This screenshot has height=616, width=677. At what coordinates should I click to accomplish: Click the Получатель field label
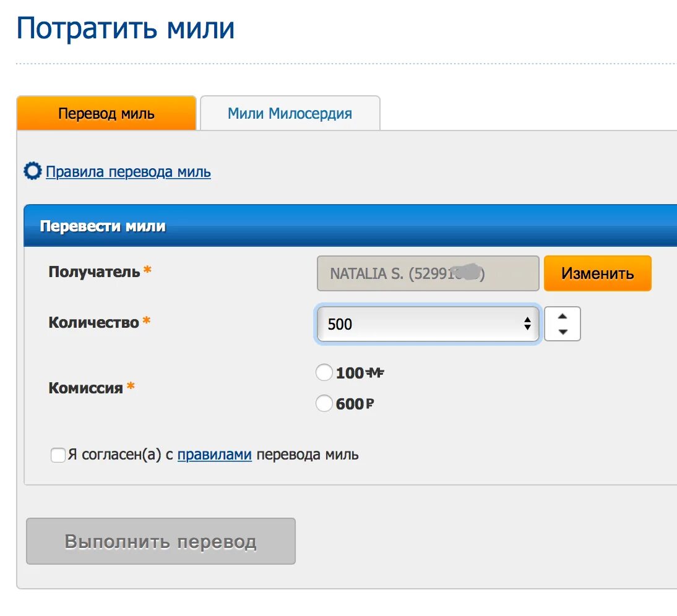tap(94, 272)
